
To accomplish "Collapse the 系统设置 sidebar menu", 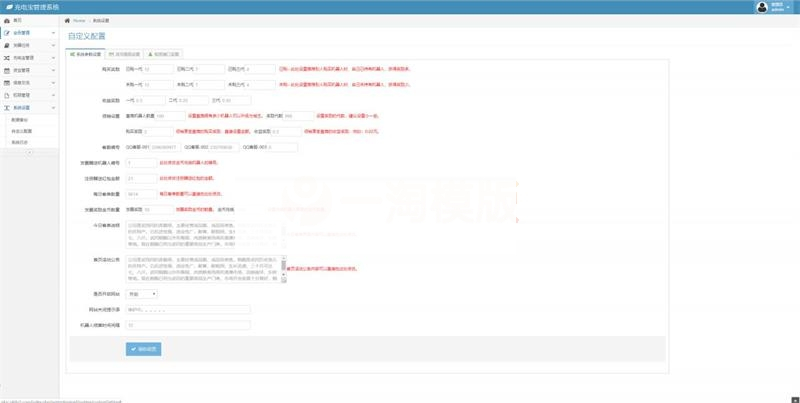I will click(55, 107).
